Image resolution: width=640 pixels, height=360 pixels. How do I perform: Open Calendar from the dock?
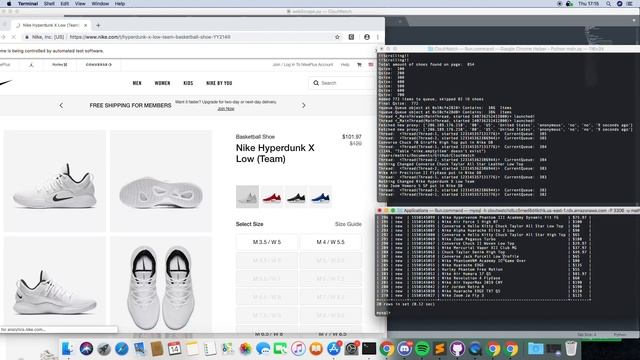click(x=174, y=349)
